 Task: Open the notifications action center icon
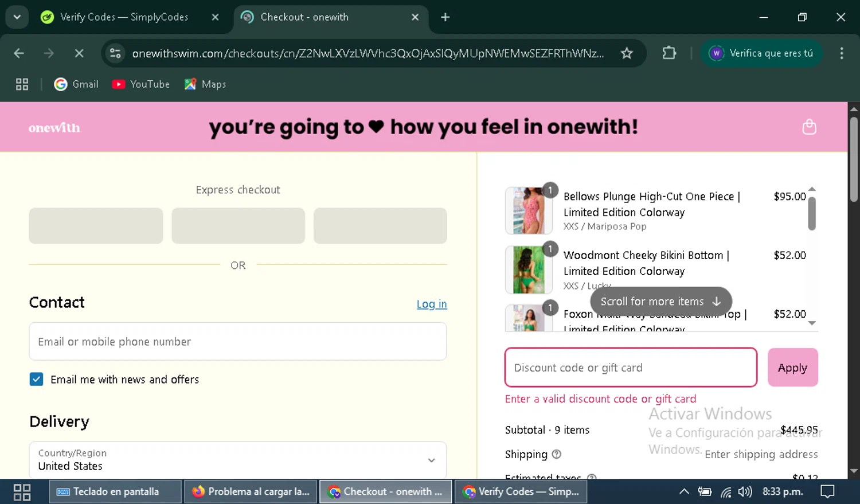coord(827,492)
